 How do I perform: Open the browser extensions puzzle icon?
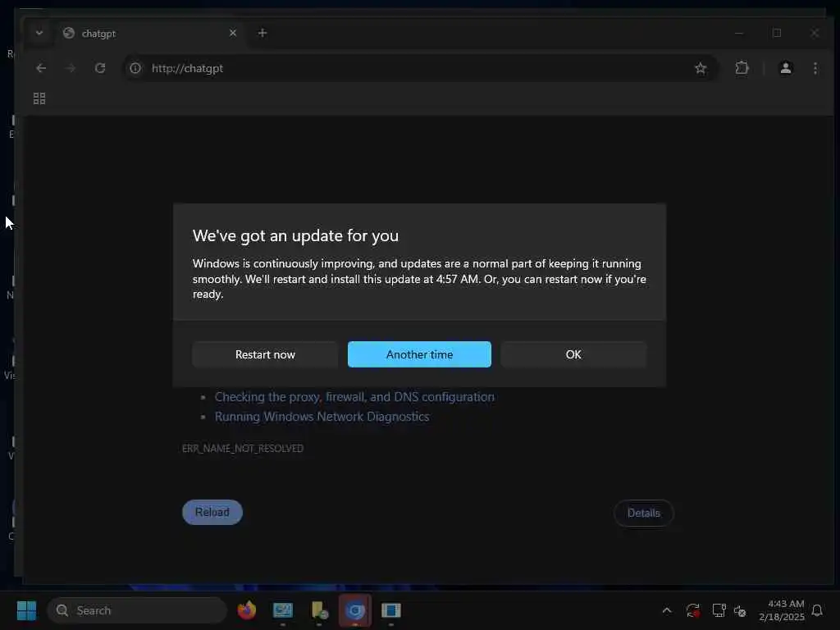pos(742,68)
